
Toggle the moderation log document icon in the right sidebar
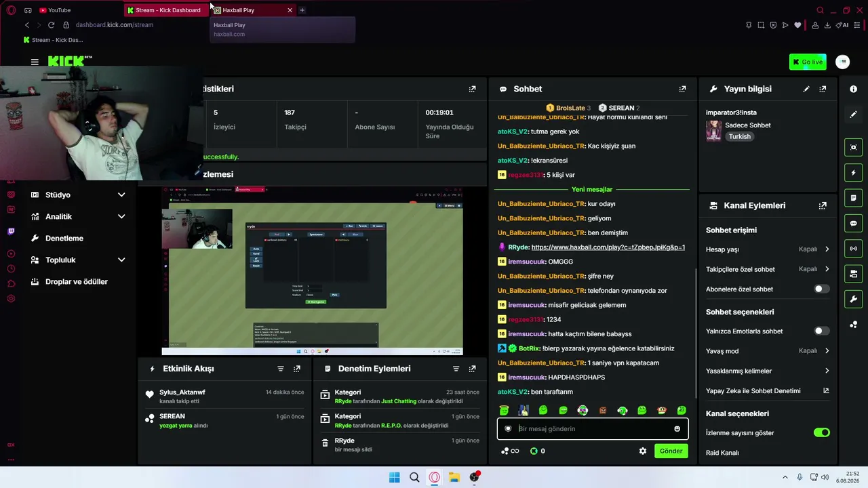point(853,198)
